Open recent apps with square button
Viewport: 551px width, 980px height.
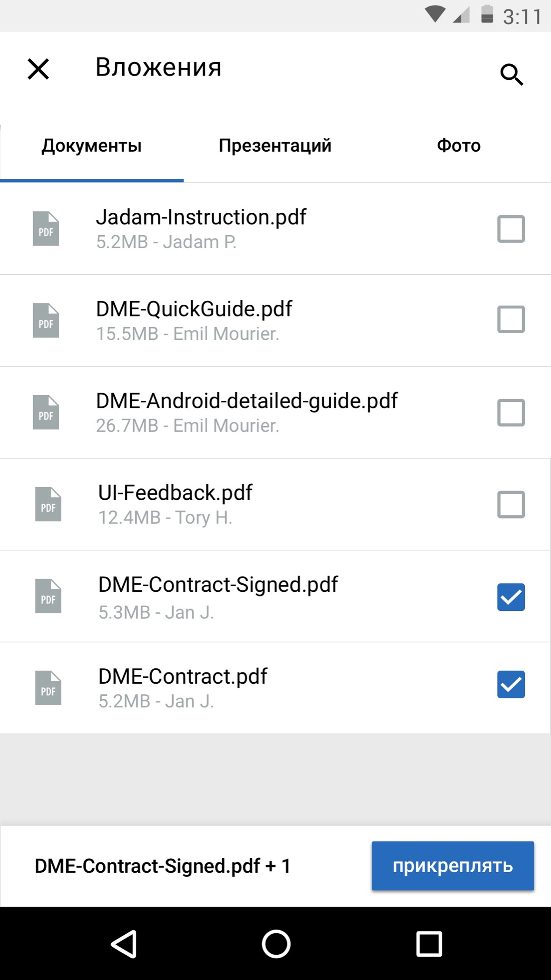click(x=429, y=944)
